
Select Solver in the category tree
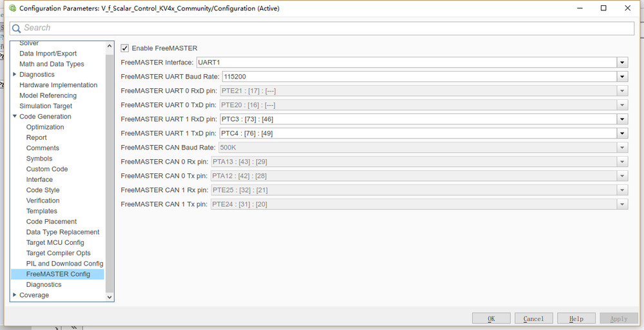point(29,43)
